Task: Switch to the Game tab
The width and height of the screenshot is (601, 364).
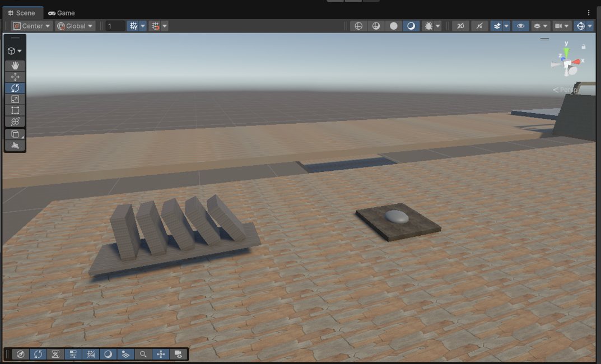Action: click(x=62, y=12)
